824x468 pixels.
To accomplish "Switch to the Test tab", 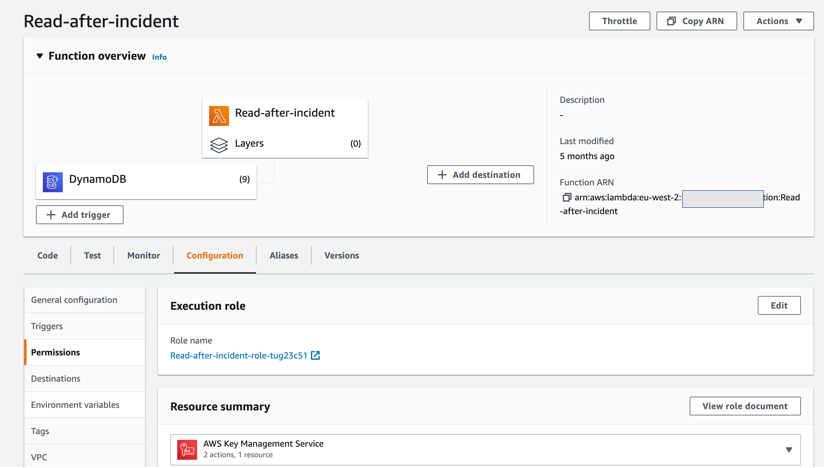I will point(92,256).
